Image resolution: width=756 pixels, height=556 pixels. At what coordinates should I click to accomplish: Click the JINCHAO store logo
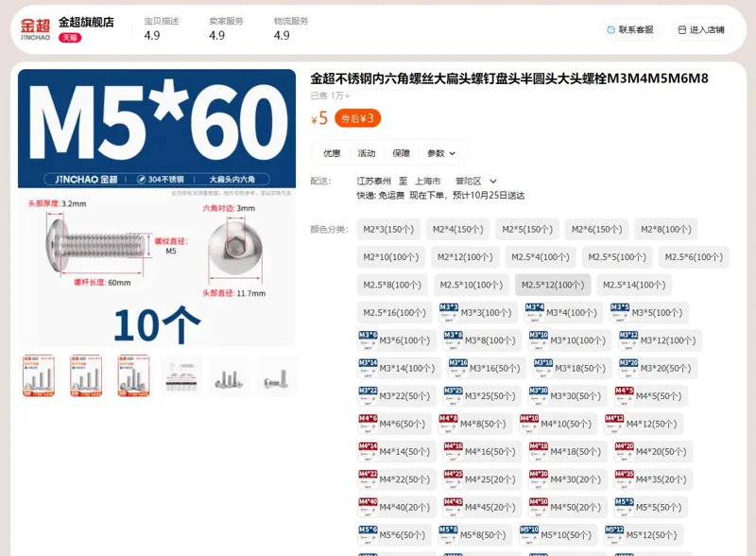(x=35, y=29)
